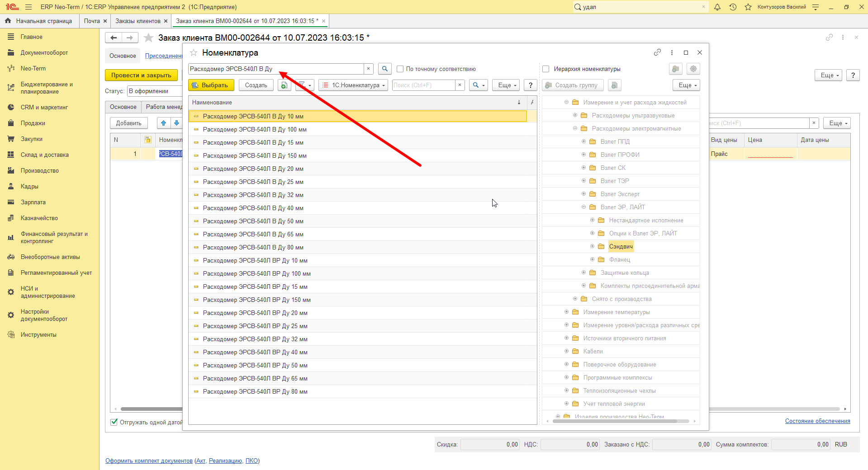Screen dimensions: 868x470
Task: Click the yellow Выбрать button
Action: 211,85
